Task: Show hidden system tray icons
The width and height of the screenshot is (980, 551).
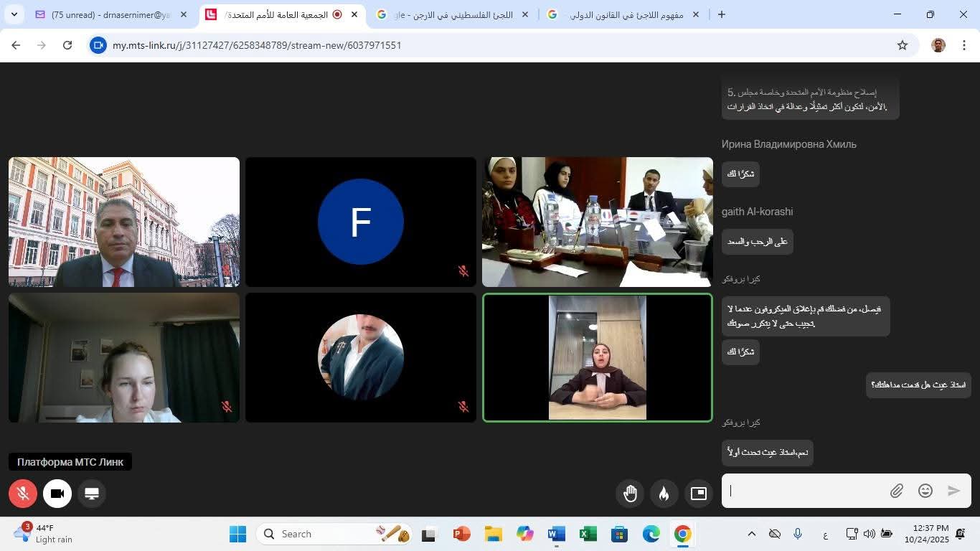Action: tap(751, 534)
